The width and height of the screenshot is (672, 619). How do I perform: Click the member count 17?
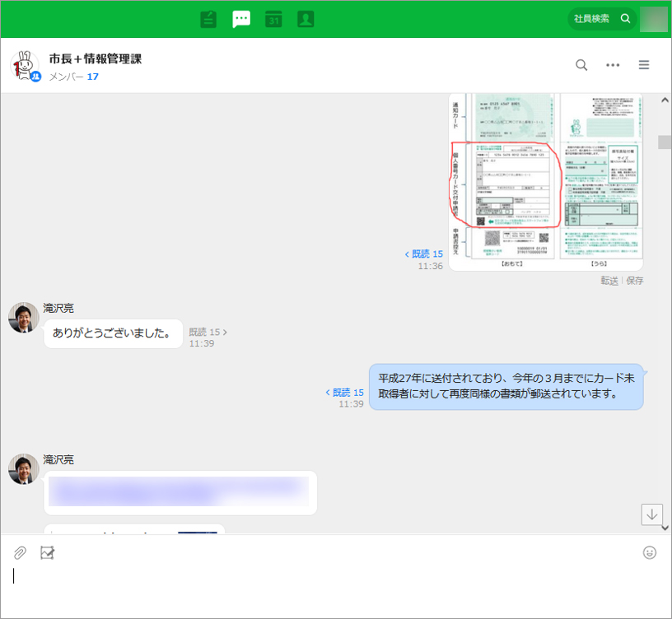pyautogui.click(x=93, y=77)
